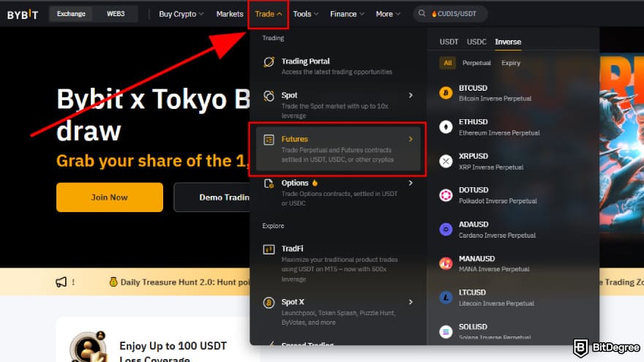644x362 pixels.
Task: Click the SOLUSD Solana coin icon
Action: [446, 331]
